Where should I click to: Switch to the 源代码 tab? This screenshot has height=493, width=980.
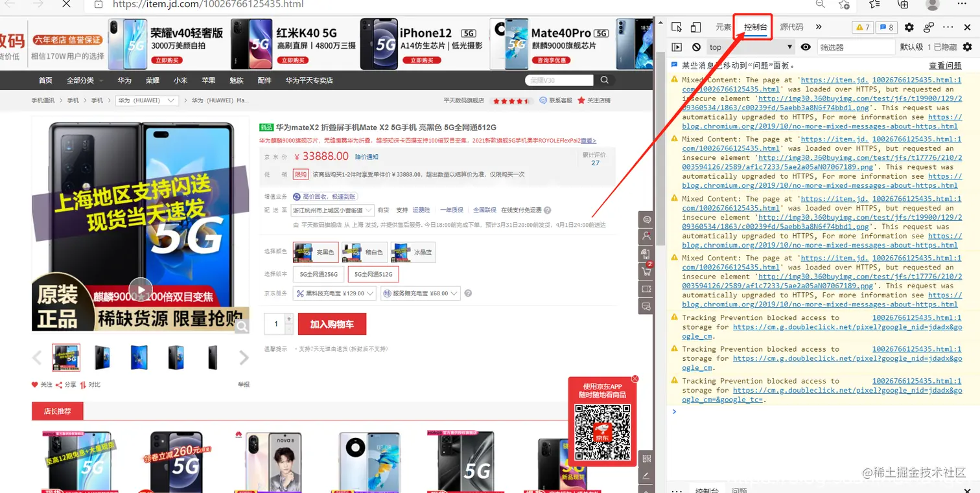click(x=791, y=27)
